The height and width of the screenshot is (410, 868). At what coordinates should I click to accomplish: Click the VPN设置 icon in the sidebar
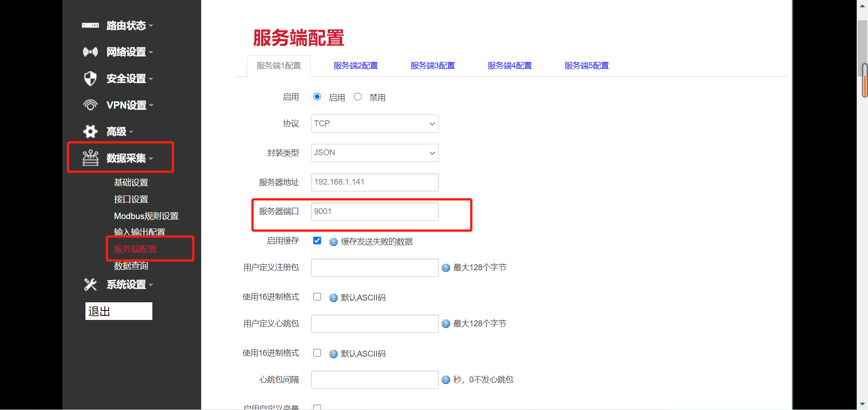point(90,105)
